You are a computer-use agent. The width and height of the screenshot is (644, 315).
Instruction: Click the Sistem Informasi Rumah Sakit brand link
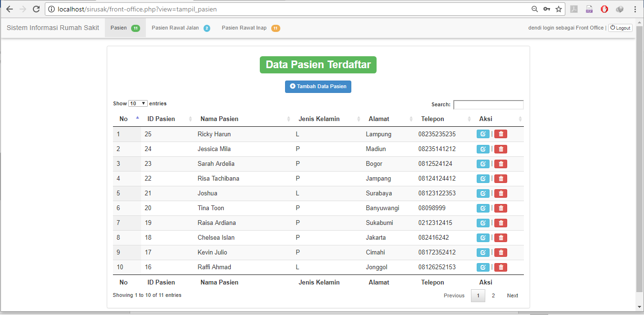tap(53, 28)
